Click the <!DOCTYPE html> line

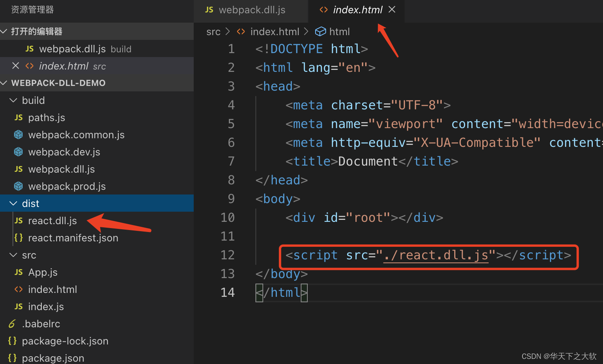312,49
